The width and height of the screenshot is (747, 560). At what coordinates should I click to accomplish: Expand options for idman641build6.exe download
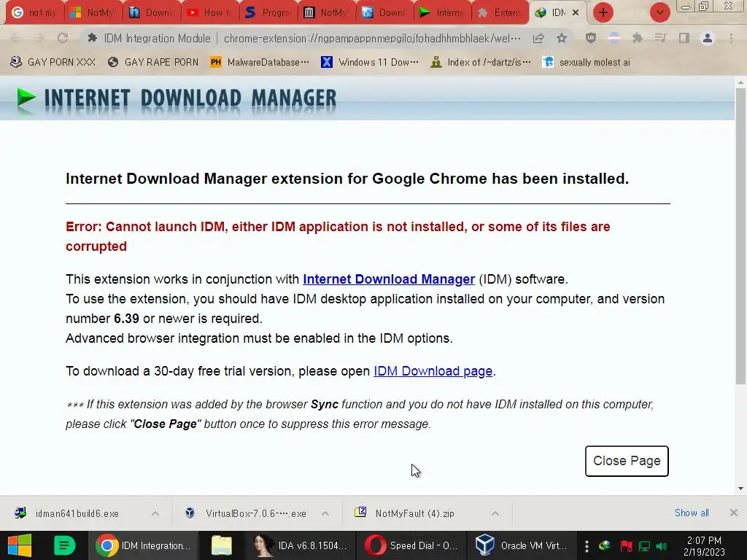pyautogui.click(x=155, y=513)
